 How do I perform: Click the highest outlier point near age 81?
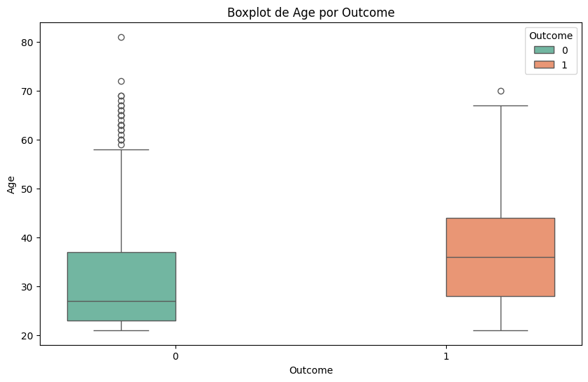(x=121, y=37)
